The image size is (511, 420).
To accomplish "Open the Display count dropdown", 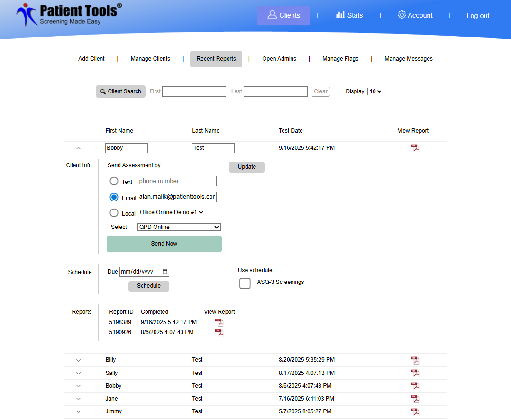I will pos(375,91).
